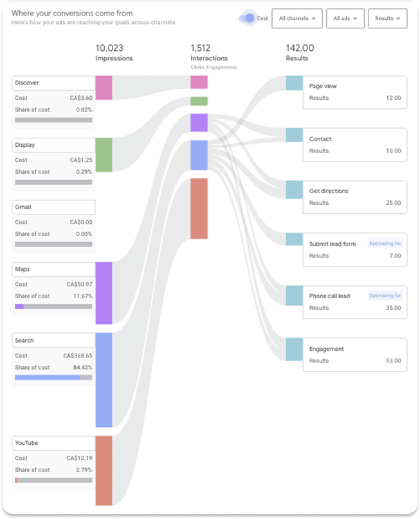Click the Search share of cost bar
This screenshot has height=519, width=420.
click(x=53, y=377)
